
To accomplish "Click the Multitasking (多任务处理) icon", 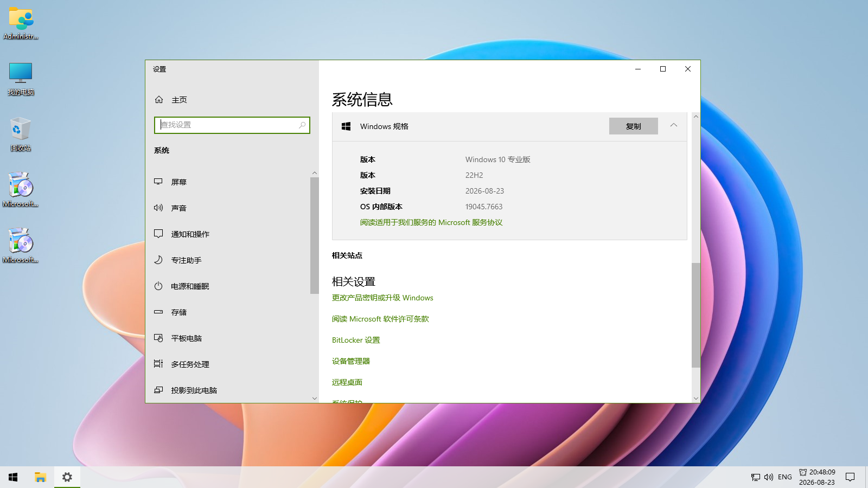I will tap(158, 364).
